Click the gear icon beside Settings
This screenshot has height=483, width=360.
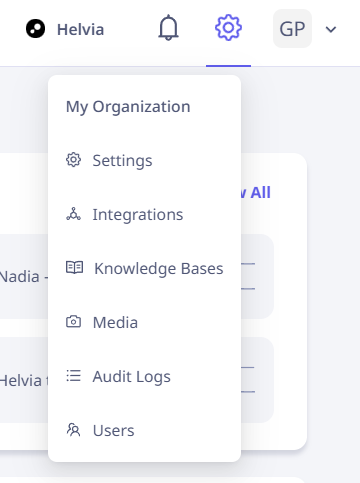73,160
